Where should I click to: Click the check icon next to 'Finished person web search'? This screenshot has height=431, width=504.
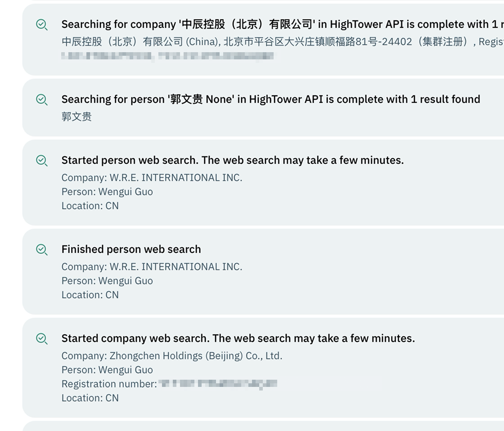coord(42,250)
